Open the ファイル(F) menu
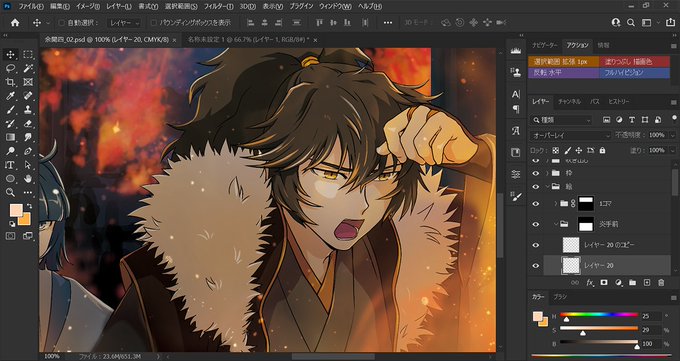680x361 pixels. pyautogui.click(x=31, y=7)
